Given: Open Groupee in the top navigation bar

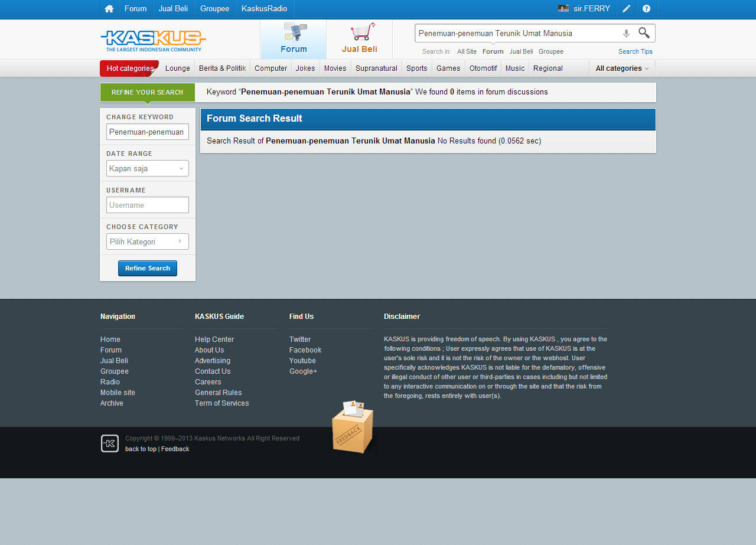Looking at the screenshot, I should pos(214,9).
